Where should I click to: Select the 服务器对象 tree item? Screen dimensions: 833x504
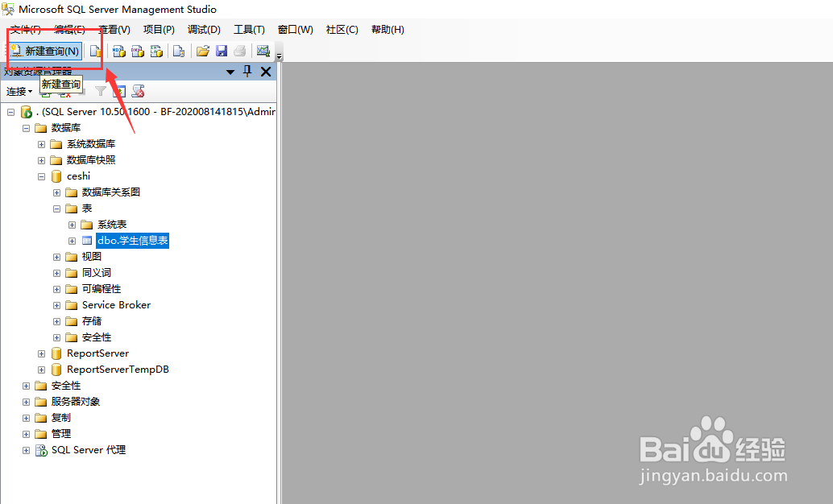[x=76, y=402]
